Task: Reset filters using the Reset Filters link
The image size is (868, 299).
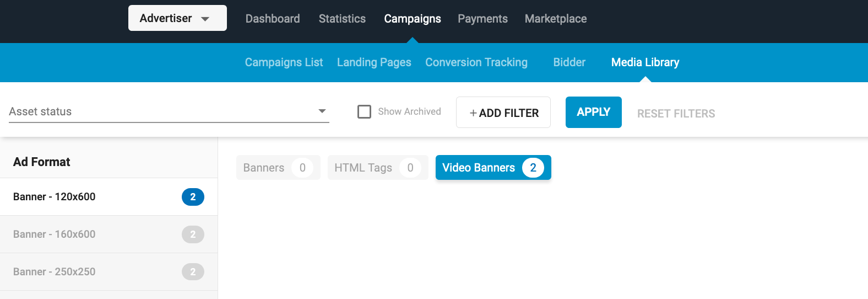Action: pos(676,114)
